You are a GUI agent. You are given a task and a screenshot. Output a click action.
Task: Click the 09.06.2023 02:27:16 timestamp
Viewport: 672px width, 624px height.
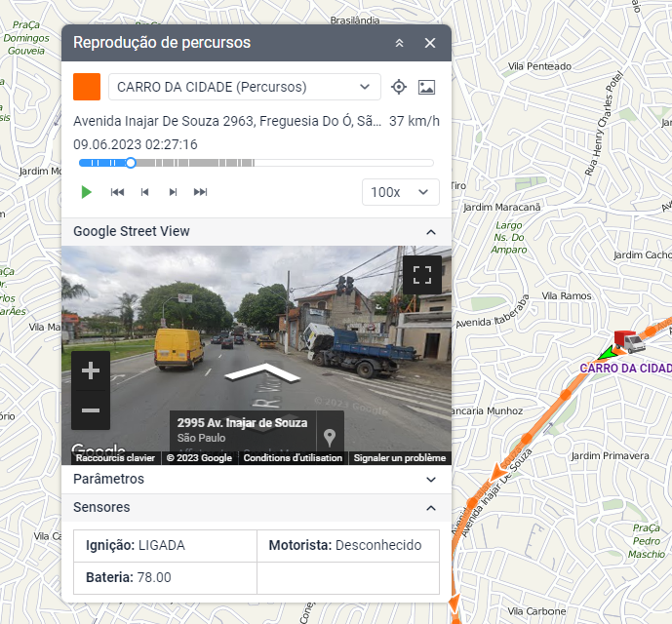tap(136, 144)
